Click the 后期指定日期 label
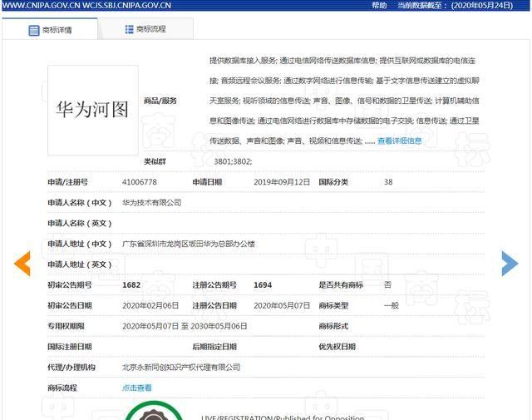This screenshot has width=532, height=420. 214,347
